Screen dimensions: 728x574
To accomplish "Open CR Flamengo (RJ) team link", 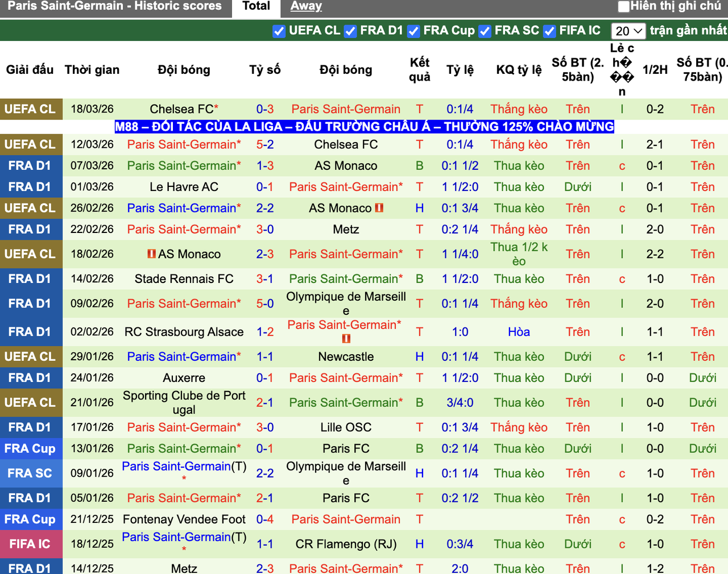I will coord(346,544).
